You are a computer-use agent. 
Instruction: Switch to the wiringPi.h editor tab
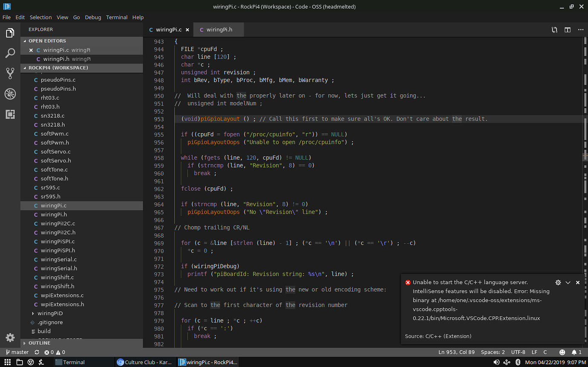pos(219,30)
